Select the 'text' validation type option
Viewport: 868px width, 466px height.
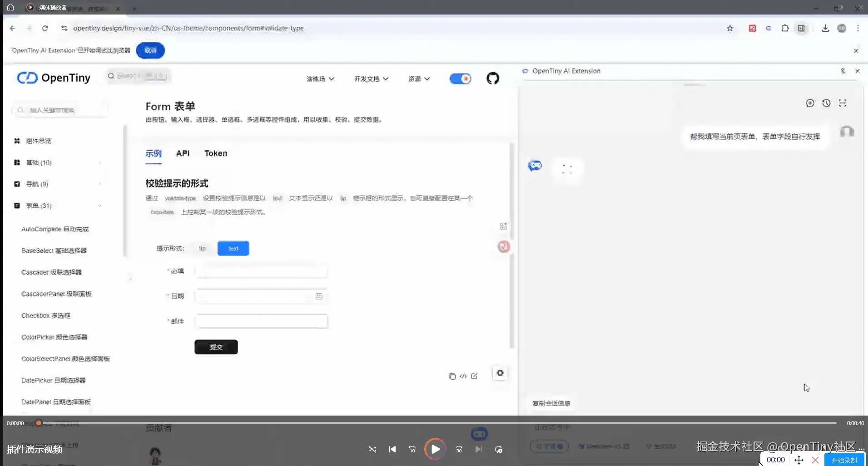(233, 248)
